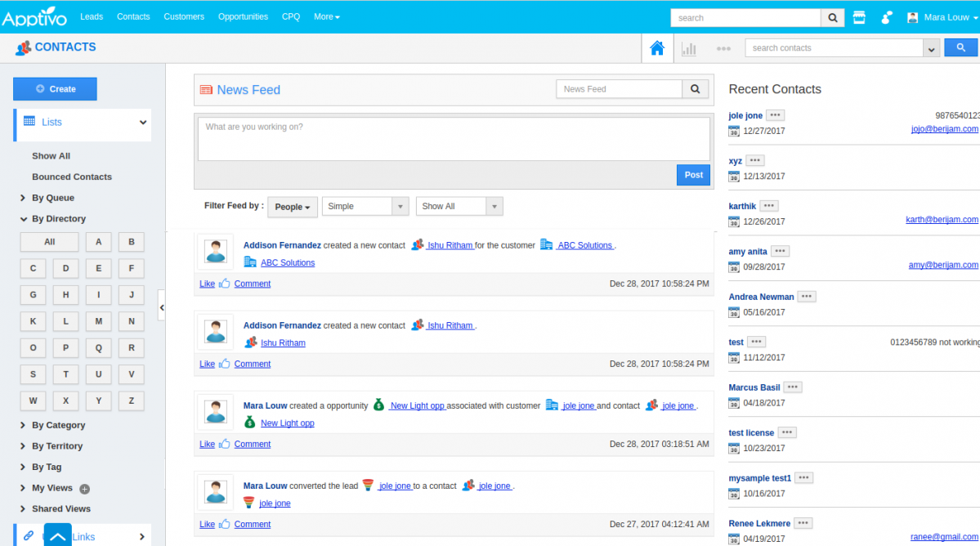Collapse the By Directory section
This screenshot has width=980, height=546.
23,219
